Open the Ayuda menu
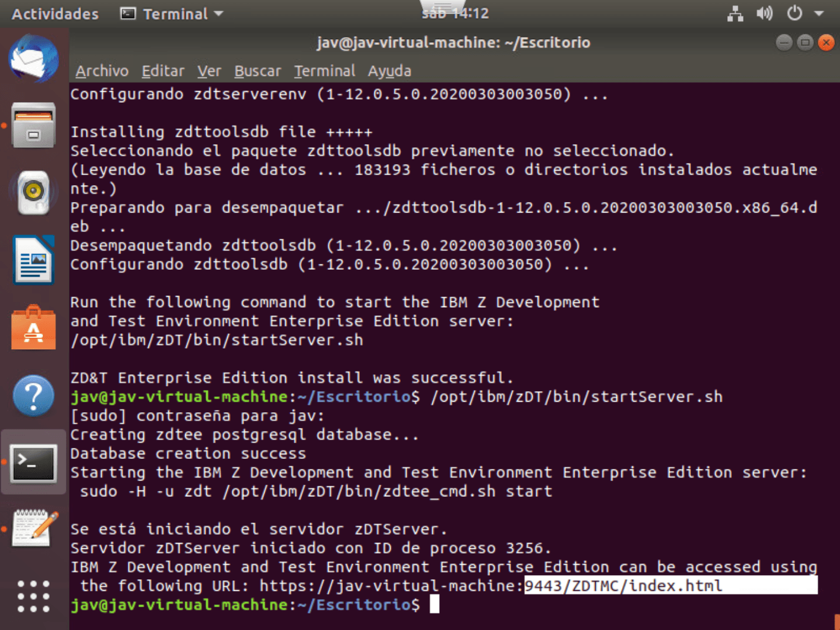Viewport: 840px width, 630px height. click(389, 71)
